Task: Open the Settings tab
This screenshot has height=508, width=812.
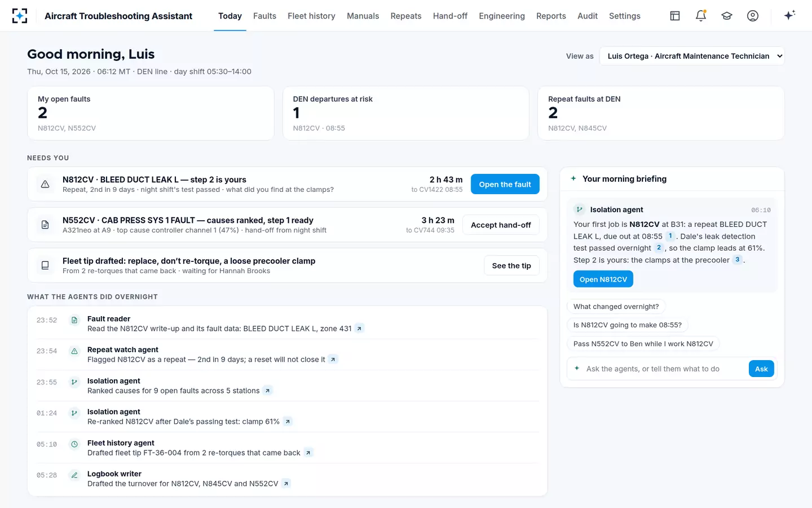Action: [x=625, y=16]
